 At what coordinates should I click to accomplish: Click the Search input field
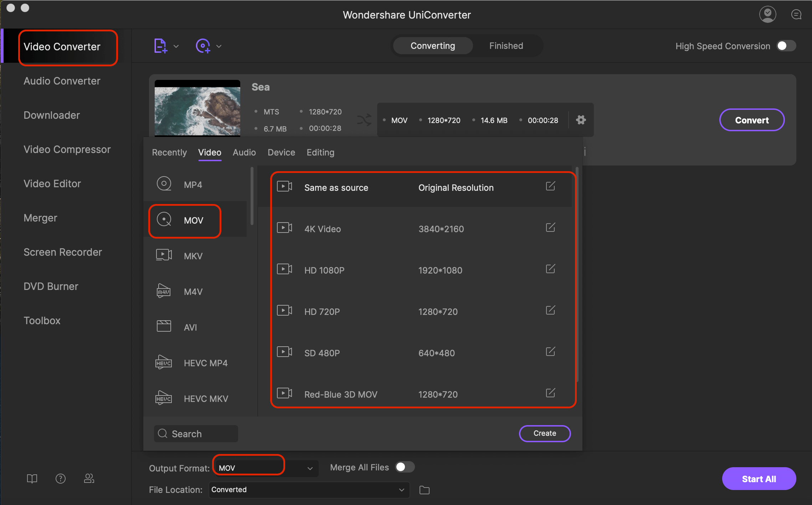click(196, 433)
